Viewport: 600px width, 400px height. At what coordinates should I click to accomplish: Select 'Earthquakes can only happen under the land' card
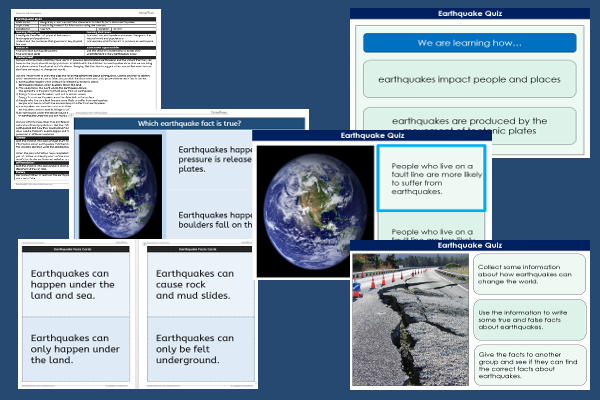[76, 349]
